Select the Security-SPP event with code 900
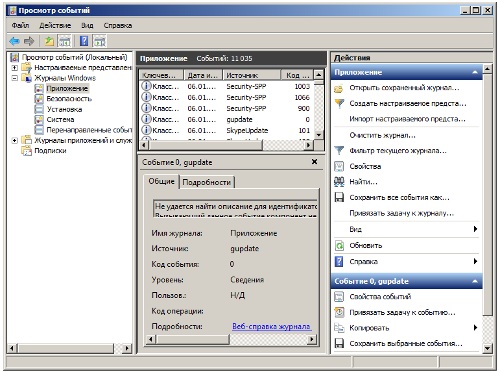The image size is (500, 372). pyautogui.click(x=227, y=108)
